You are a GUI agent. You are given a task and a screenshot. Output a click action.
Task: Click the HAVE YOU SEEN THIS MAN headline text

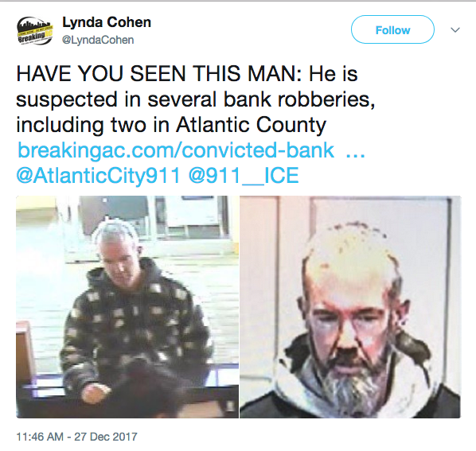pyautogui.click(x=158, y=74)
